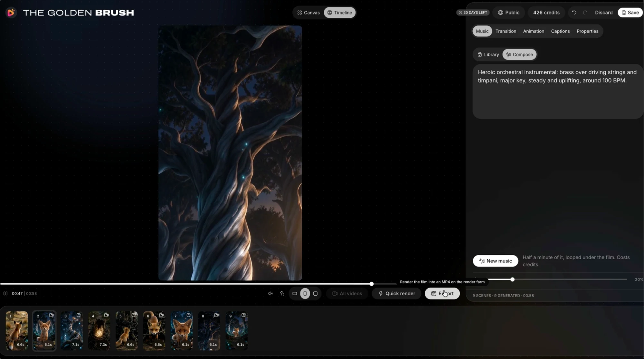This screenshot has height=359, width=644.
Task: Open the Music tab
Action: click(x=482, y=31)
